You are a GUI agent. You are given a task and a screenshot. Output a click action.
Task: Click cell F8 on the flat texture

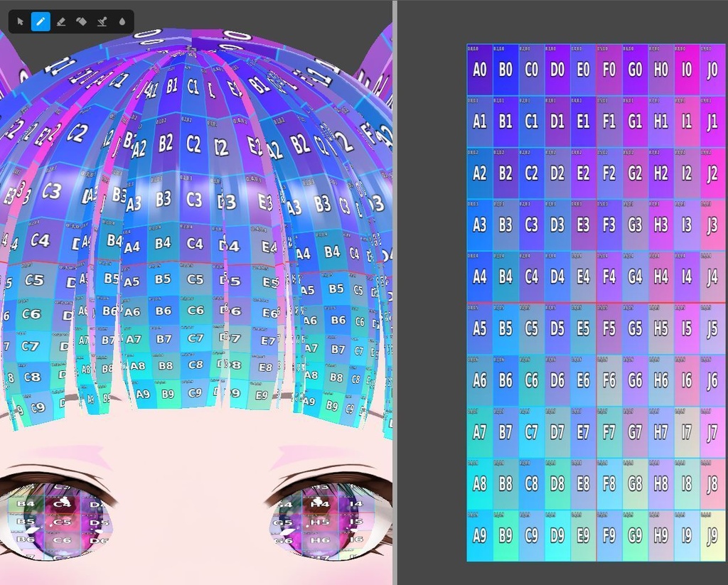coord(609,484)
